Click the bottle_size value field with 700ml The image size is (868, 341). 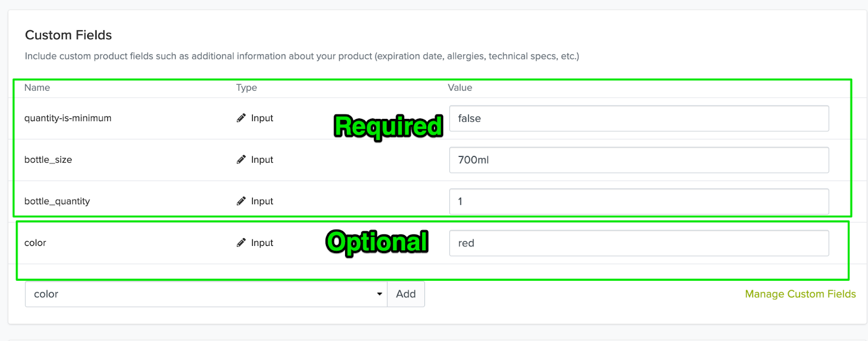pos(639,160)
